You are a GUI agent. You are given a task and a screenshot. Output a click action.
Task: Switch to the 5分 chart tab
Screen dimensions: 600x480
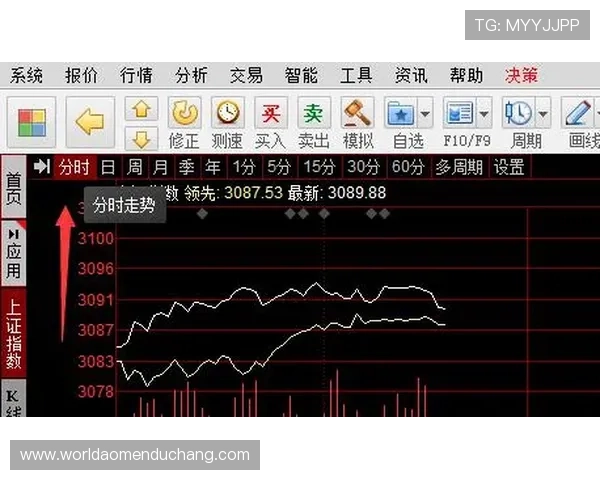point(279,167)
